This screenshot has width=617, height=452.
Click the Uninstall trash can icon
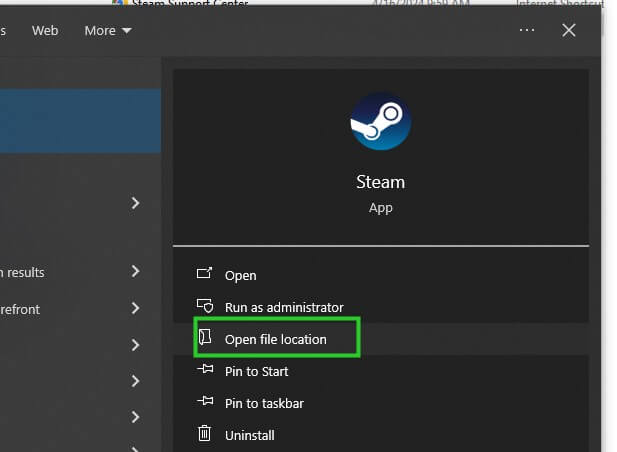tap(205, 434)
